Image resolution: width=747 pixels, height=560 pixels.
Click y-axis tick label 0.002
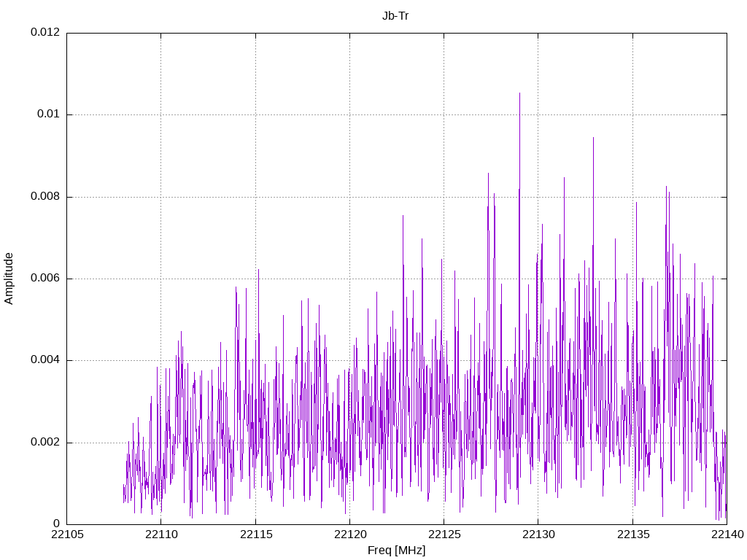[45, 443]
